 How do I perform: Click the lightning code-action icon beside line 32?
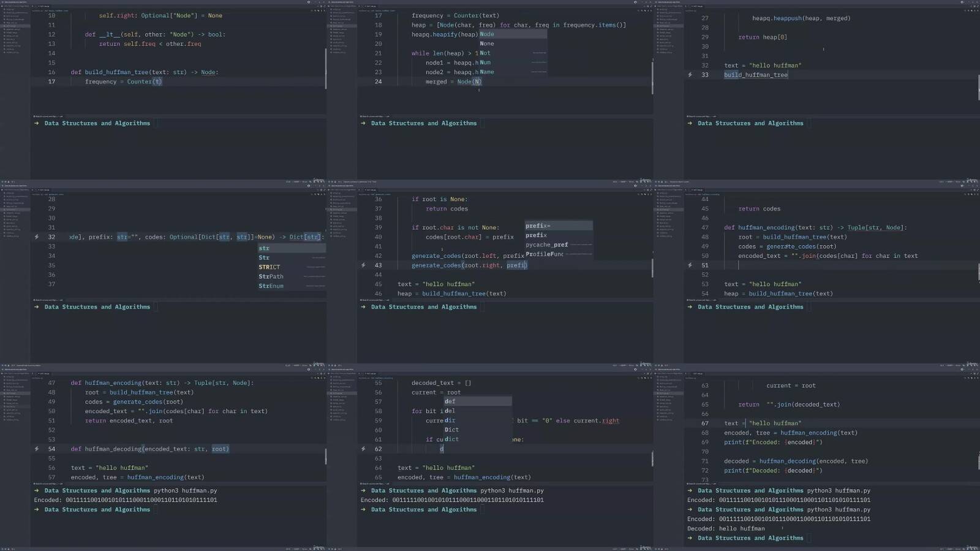[x=37, y=237]
